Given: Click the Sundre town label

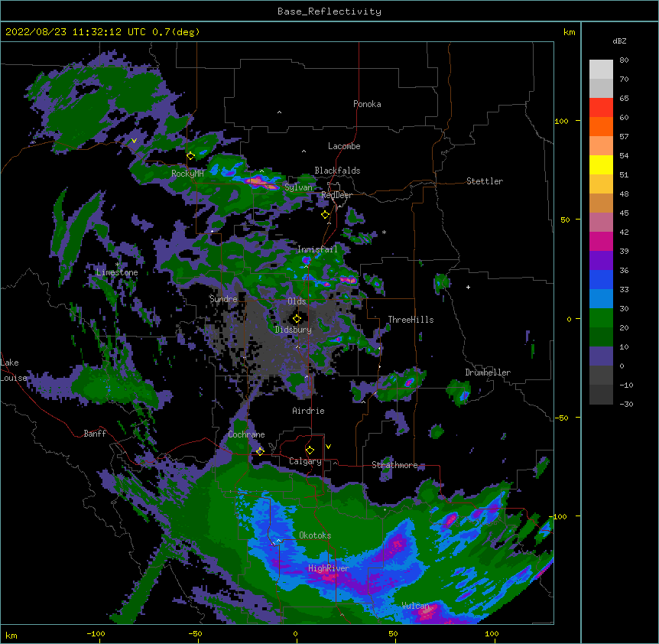Looking at the screenshot, I should tap(223, 299).
